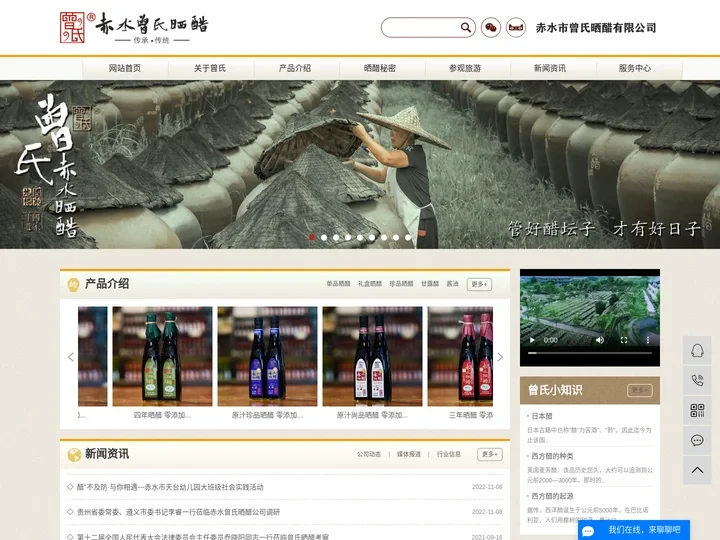Click 更多+ in 产品介绍 section
720x540 pixels.
[479, 284]
